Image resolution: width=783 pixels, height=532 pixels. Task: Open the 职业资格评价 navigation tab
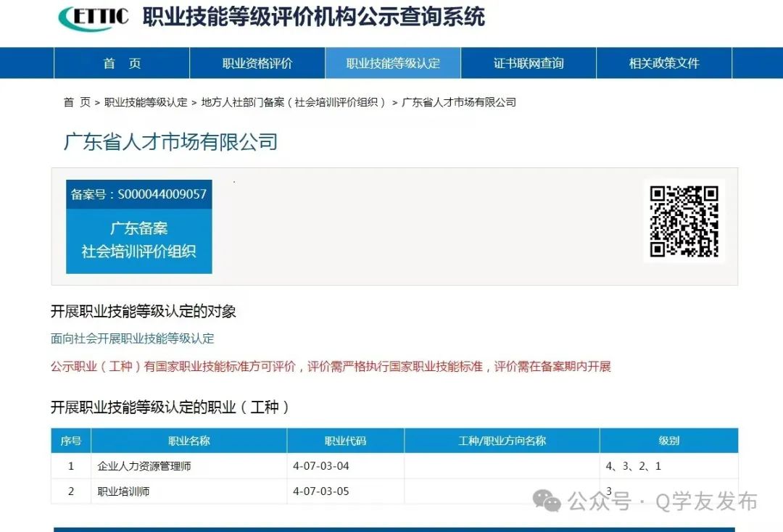(x=257, y=63)
